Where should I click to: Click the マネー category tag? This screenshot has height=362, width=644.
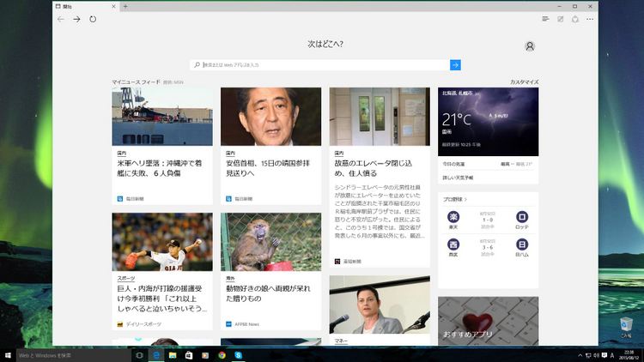click(341, 341)
